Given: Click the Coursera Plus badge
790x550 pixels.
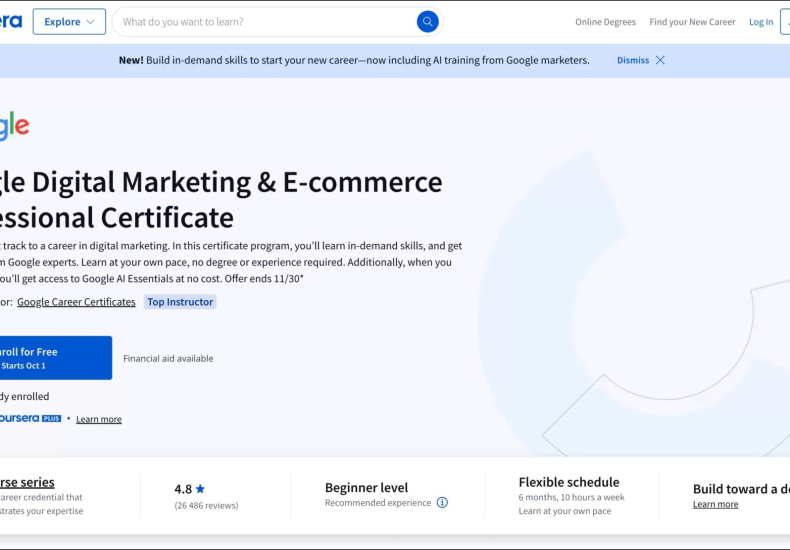Looking at the screenshot, I should tap(30, 419).
